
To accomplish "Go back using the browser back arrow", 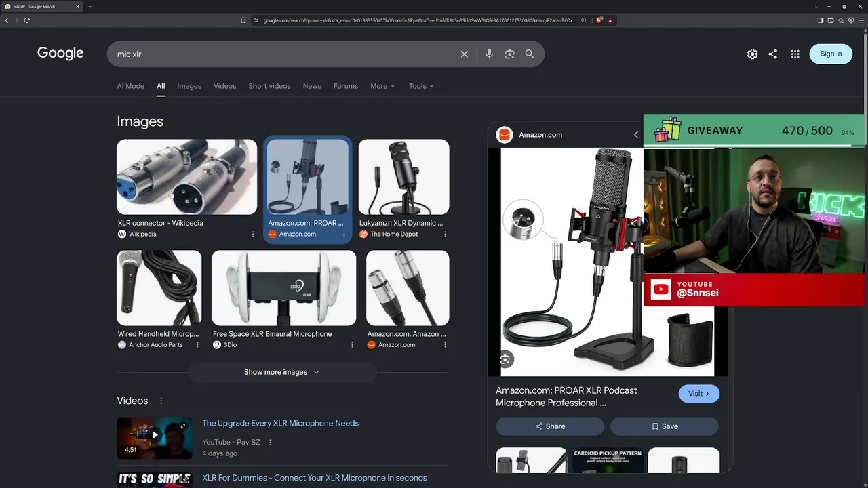I will (7, 20).
